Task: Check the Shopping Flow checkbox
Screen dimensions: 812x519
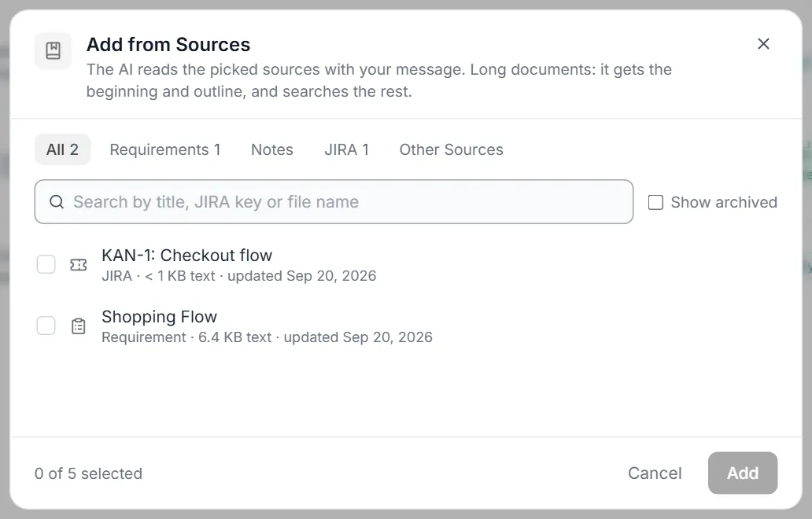Action: (46, 326)
